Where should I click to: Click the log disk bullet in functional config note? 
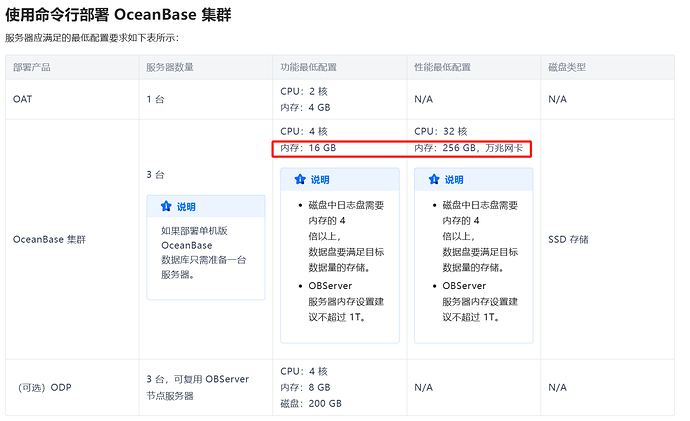pyautogui.click(x=346, y=236)
